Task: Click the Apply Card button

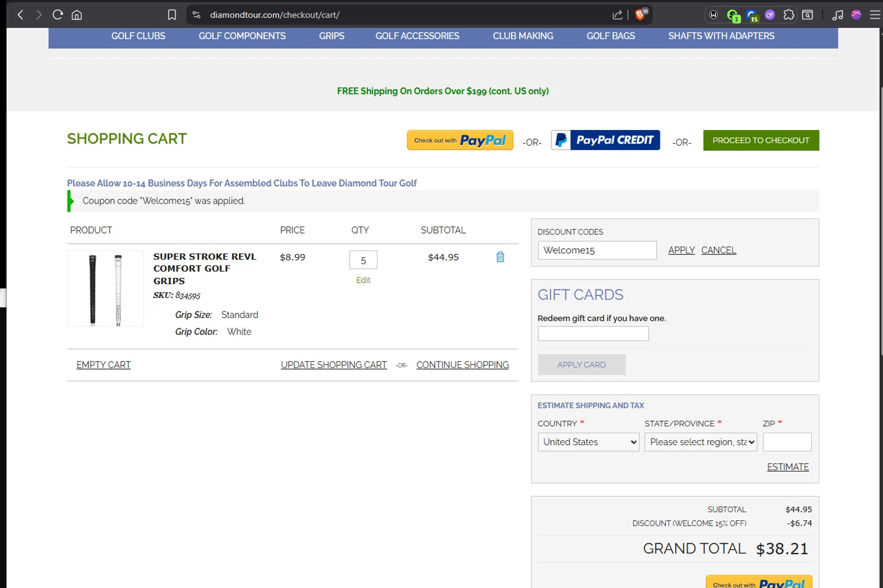Action: coord(582,365)
